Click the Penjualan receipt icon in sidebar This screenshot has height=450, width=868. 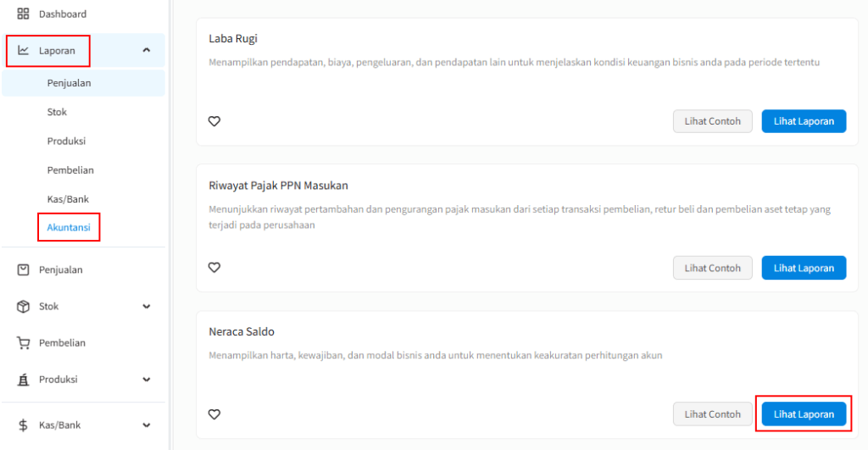pos(23,269)
